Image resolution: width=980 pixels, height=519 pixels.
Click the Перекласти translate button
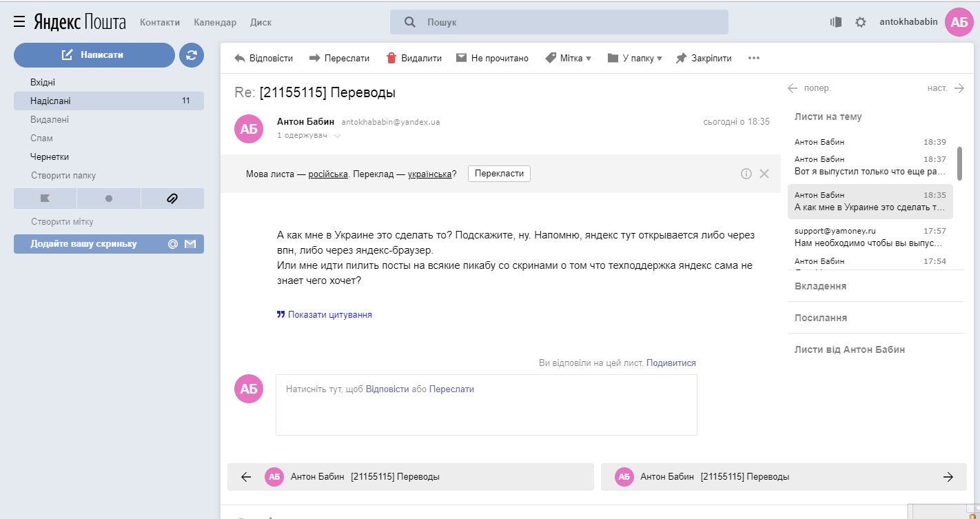[x=499, y=174]
